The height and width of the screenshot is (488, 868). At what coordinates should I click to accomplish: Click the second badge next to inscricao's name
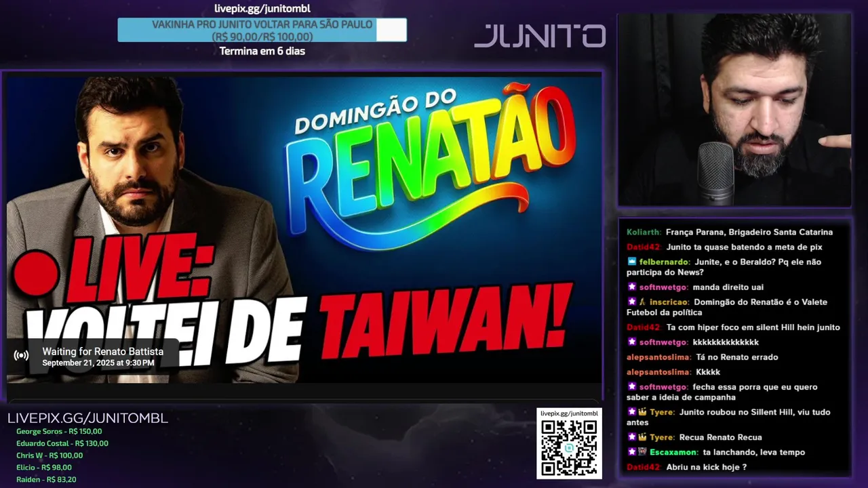point(642,302)
